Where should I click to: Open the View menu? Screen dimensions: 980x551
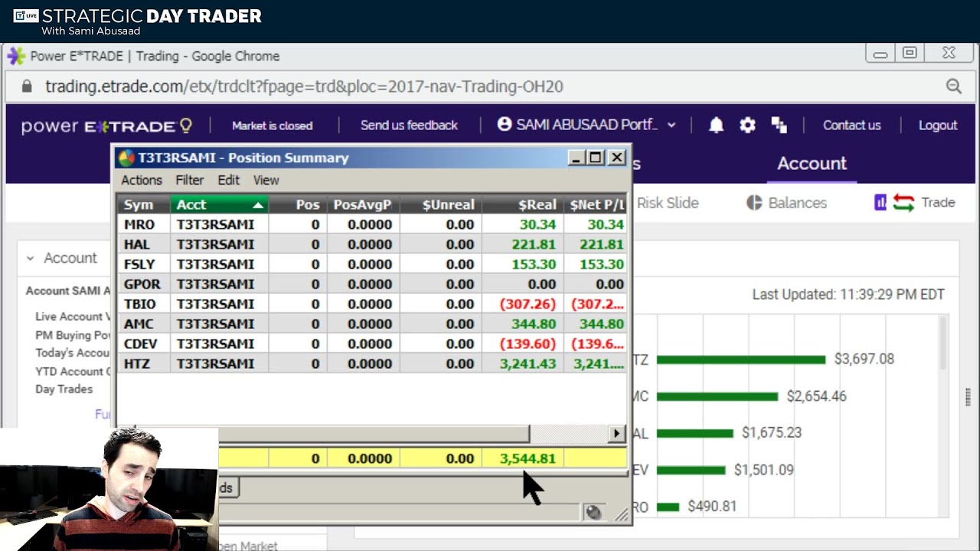click(x=266, y=180)
